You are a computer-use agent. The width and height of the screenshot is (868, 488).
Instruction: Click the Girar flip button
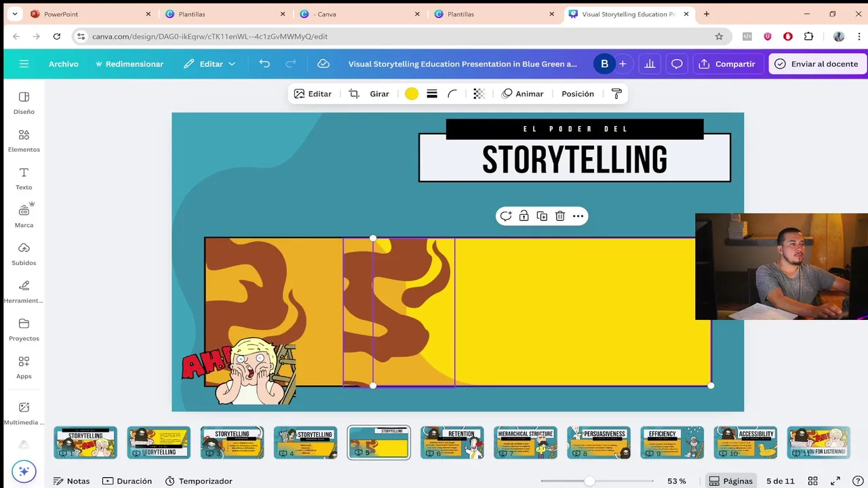tap(379, 94)
